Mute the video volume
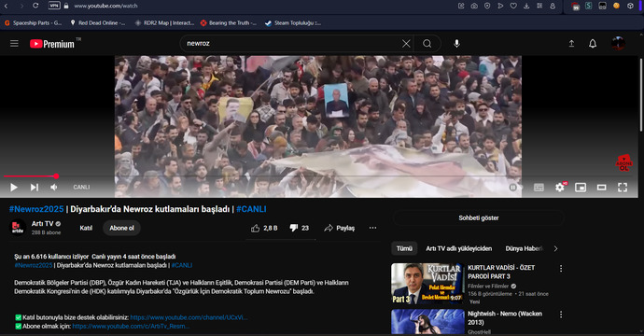Viewport: 644px width, 336px height. (54, 188)
